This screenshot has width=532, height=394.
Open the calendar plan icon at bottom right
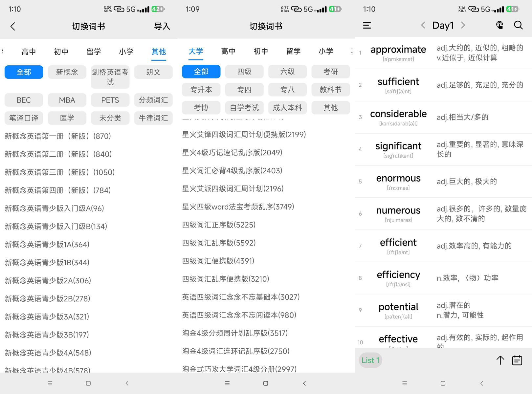(x=517, y=360)
